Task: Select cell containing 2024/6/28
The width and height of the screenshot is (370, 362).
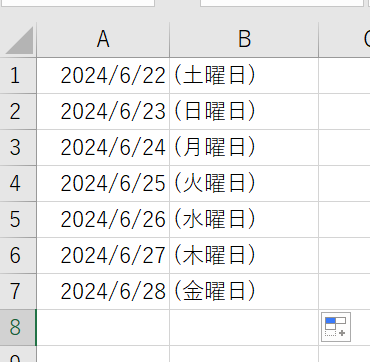Action: tap(103, 292)
